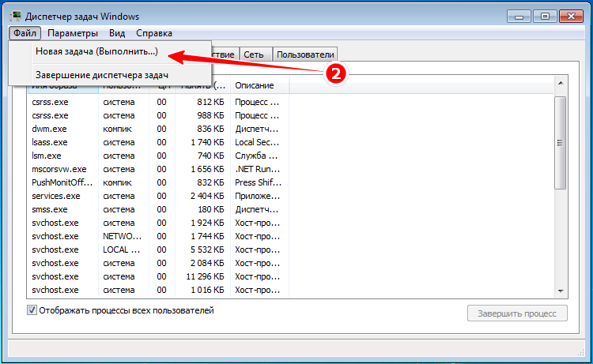This screenshot has height=364, width=593.
Task: Choose Новая задача (Выполнить...) menu entry
Action: pos(96,51)
